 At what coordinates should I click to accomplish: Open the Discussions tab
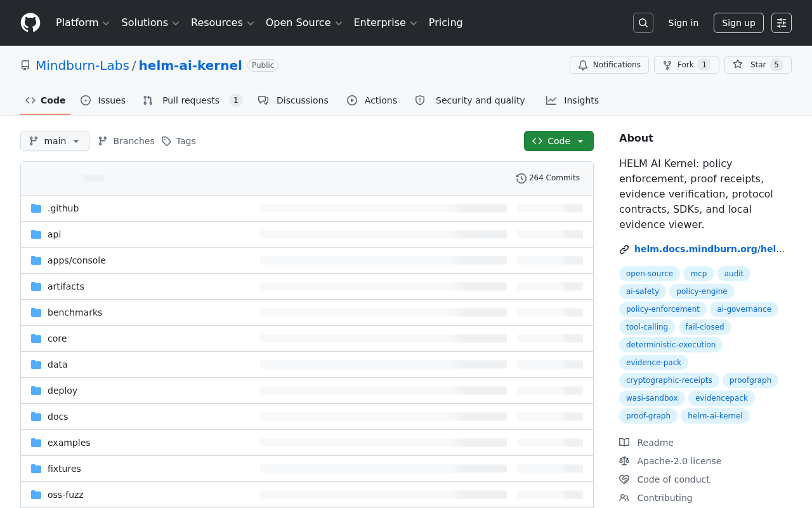click(294, 100)
